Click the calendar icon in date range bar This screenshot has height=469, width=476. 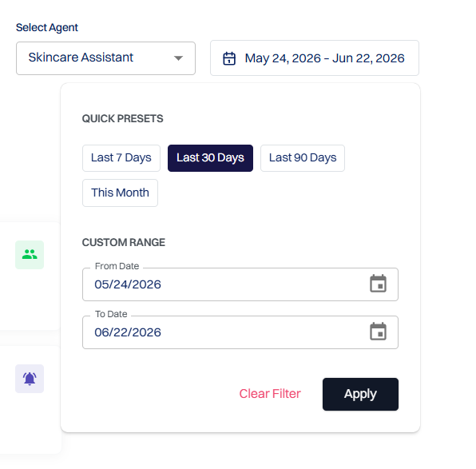coord(229,58)
